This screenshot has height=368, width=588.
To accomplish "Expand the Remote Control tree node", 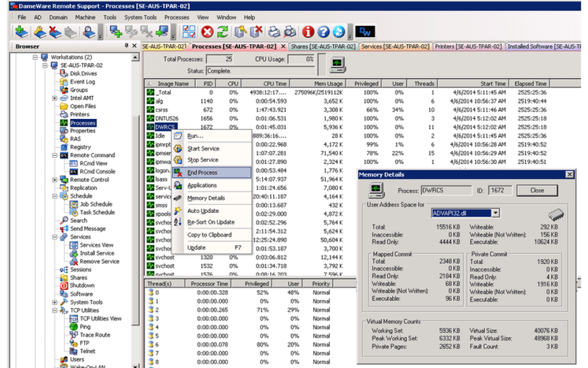I will pos(55,180).
